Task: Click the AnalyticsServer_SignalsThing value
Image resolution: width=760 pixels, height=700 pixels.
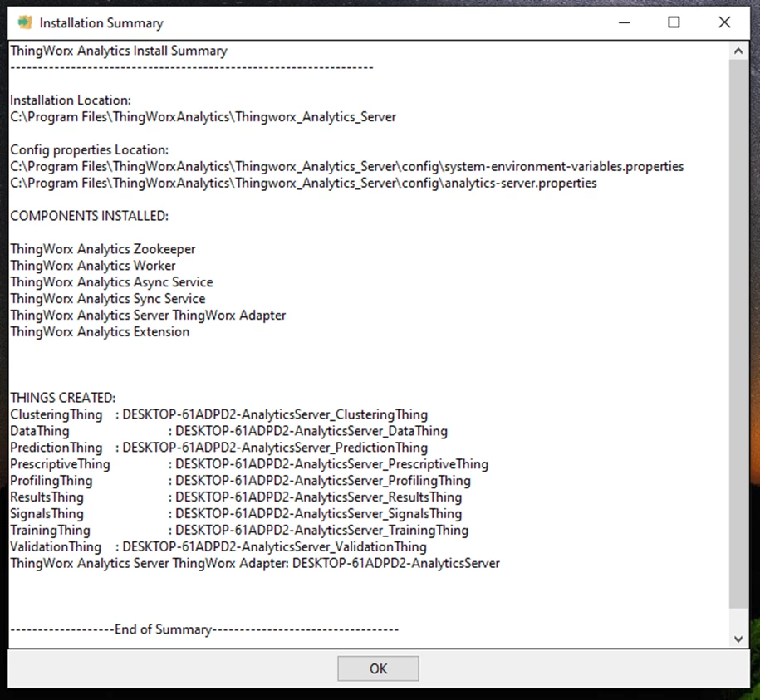Action: tap(319, 513)
